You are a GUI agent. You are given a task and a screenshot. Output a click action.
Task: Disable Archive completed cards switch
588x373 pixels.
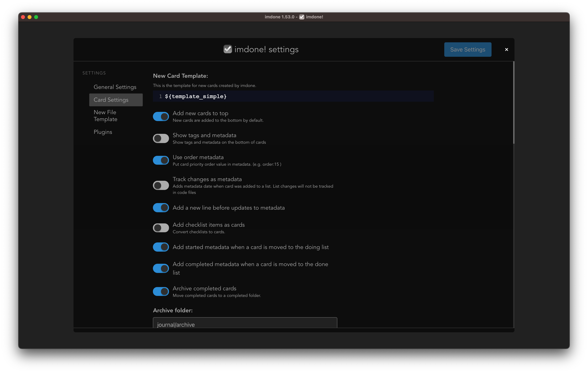(x=161, y=291)
